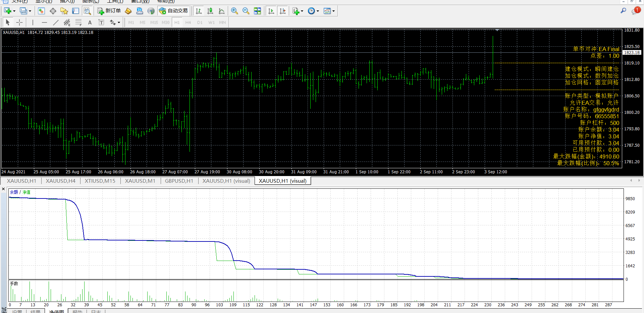Image resolution: width=644 pixels, height=313 pixels.
Task: Toggle chart auto scroll
Action: (271, 11)
